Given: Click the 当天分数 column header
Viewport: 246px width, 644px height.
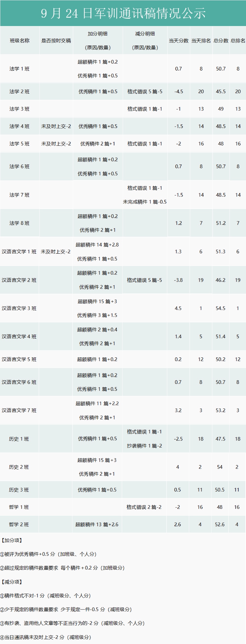Looking at the screenshot, I should (178, 41).
